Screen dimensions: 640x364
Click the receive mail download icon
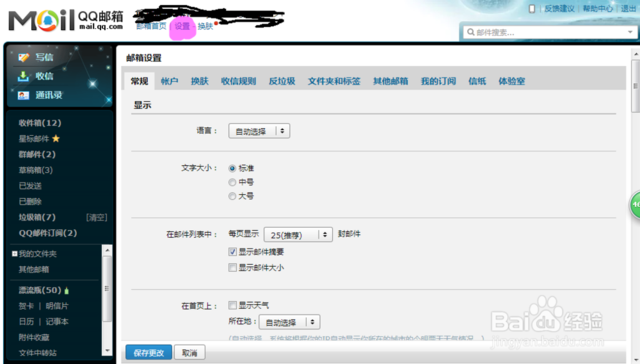(23, 76)
